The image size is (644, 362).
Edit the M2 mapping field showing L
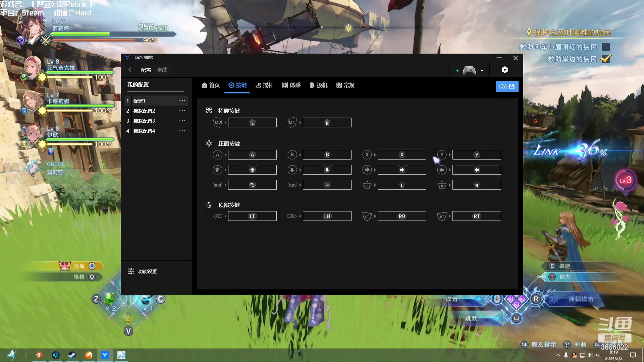pyautogui.click(x=252, y=123)
